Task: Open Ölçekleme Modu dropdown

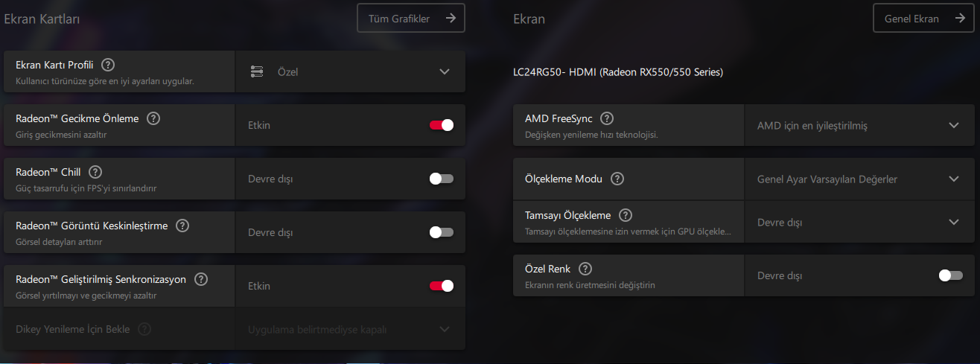Action: tap(859, 179)
